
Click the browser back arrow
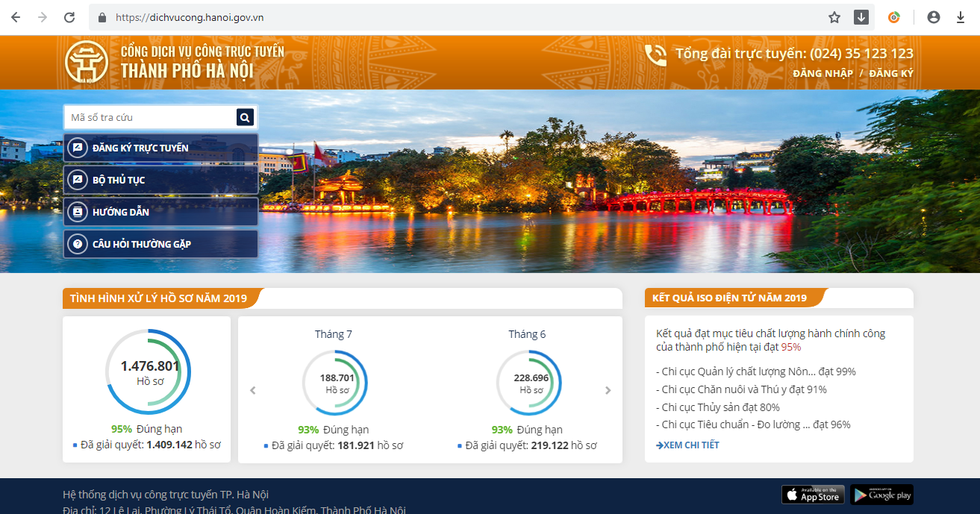[16, 17]
